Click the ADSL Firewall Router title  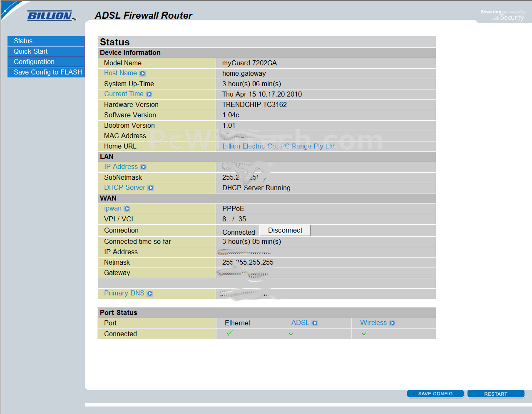pyautogui.click(x=144, y=15)
